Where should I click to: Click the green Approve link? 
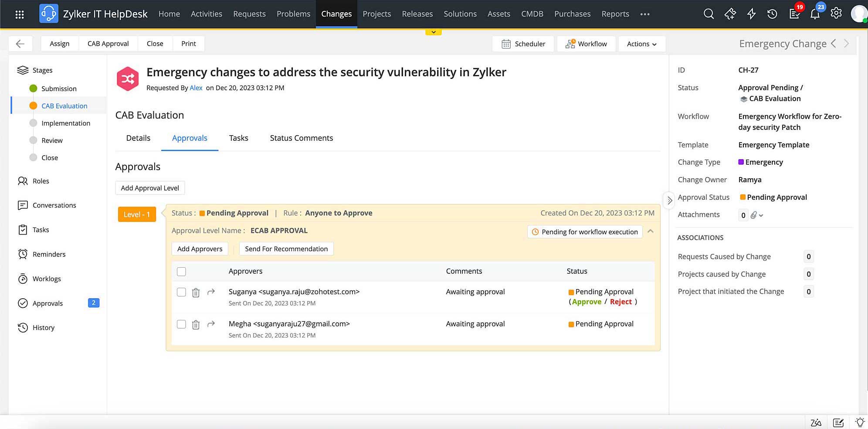click(587, 302)
